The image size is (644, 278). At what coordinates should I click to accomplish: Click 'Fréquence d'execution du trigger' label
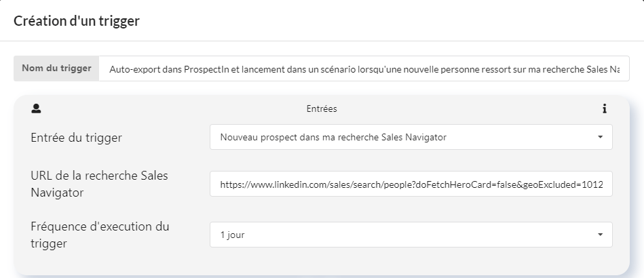click(100, 235)
